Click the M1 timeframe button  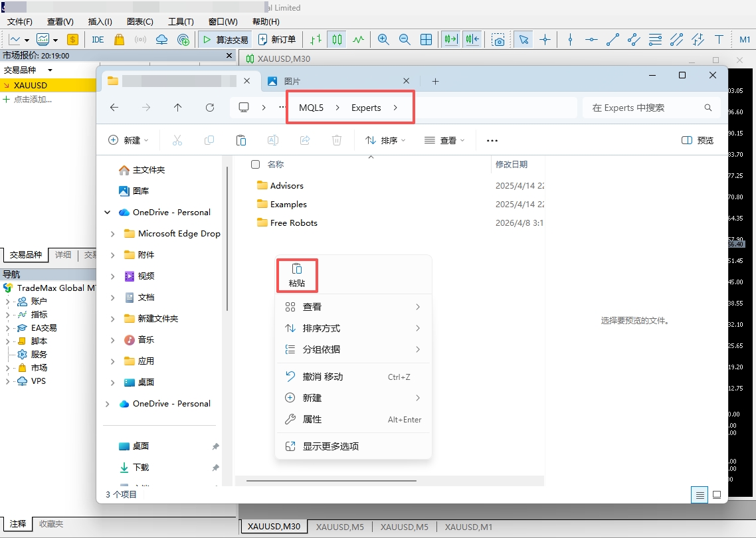click(745, 40)
